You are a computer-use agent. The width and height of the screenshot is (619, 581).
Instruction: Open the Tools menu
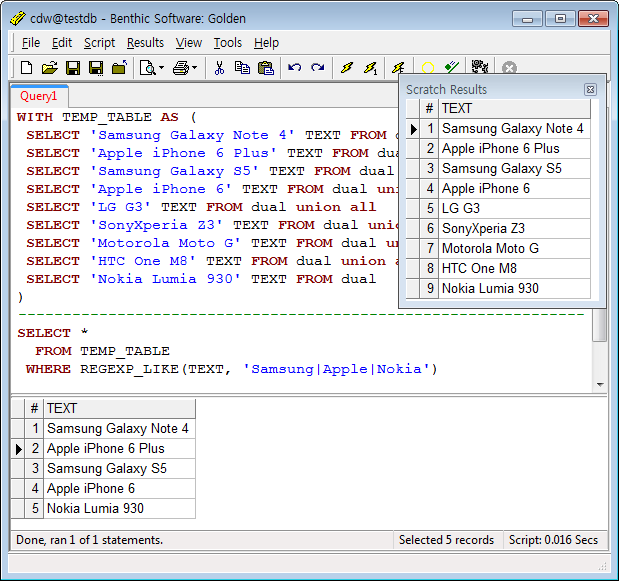point(227,43)
